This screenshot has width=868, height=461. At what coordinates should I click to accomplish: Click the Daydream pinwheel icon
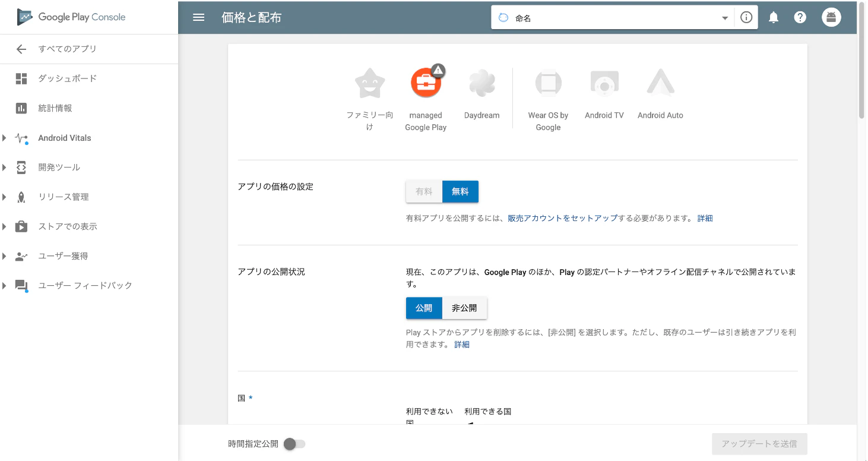point(481,83)
